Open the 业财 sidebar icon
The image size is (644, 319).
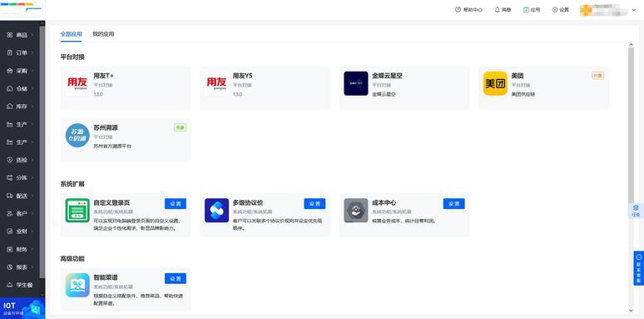click(10, 232)
